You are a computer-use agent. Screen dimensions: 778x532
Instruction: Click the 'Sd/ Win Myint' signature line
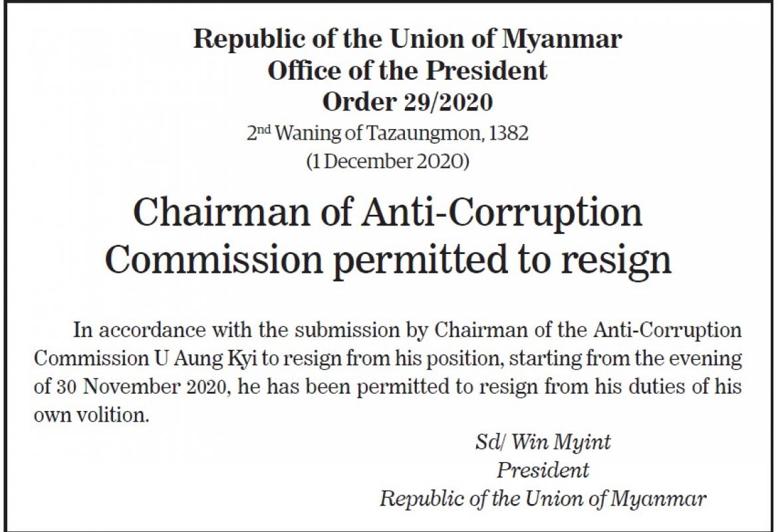pos(543,442)
